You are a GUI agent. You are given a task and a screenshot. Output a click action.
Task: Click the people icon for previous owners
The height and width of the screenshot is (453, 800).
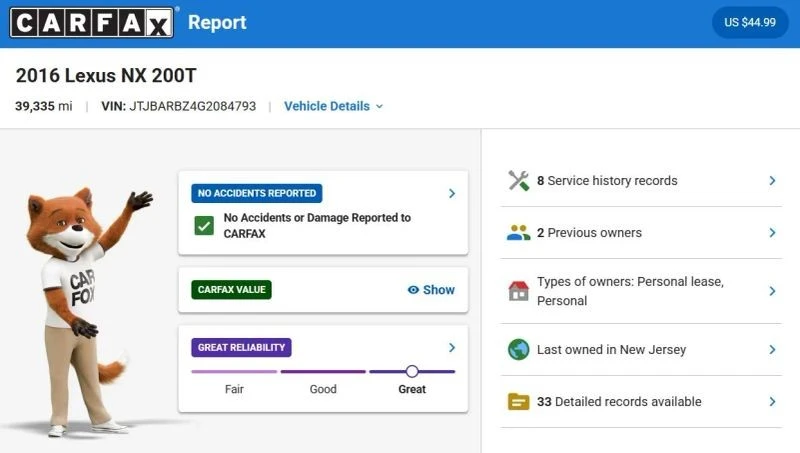[519, 233]
